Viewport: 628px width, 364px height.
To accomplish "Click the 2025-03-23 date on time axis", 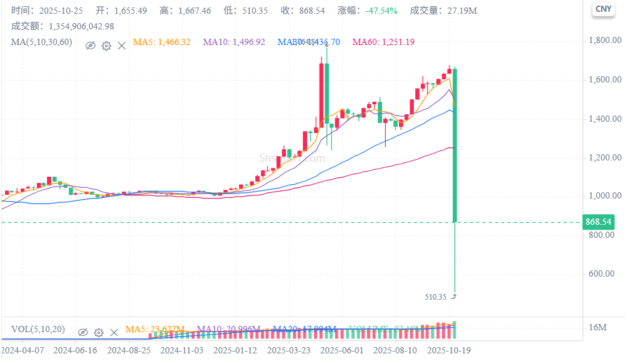I will (287, 351).
